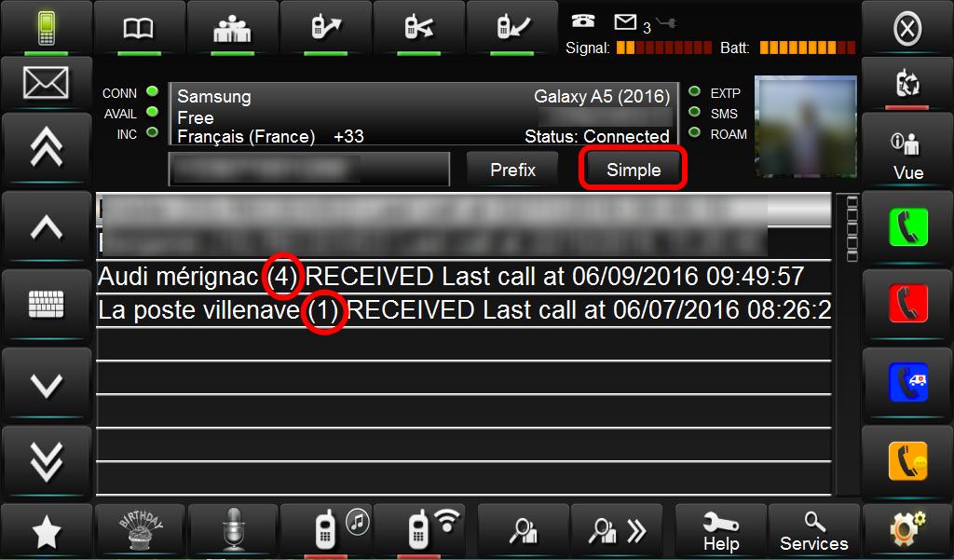
Task: Move down one entry with single down chevron
Action: [47, 384]
